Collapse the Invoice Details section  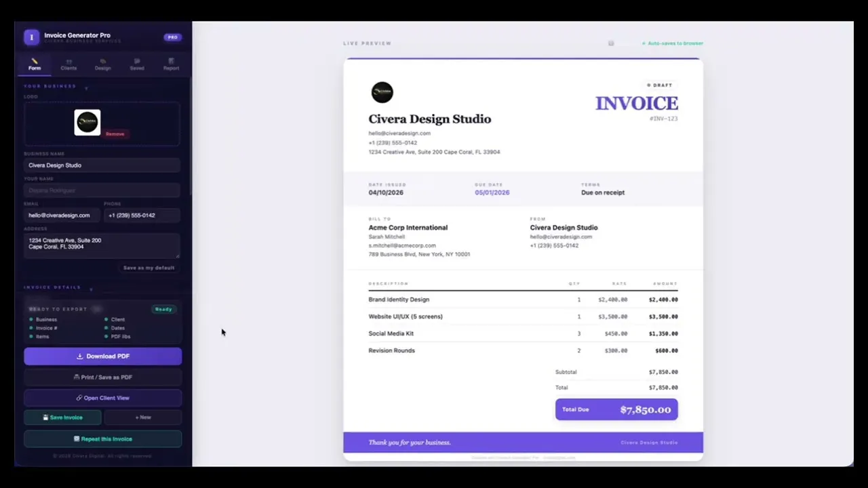(x=91, y=289)
